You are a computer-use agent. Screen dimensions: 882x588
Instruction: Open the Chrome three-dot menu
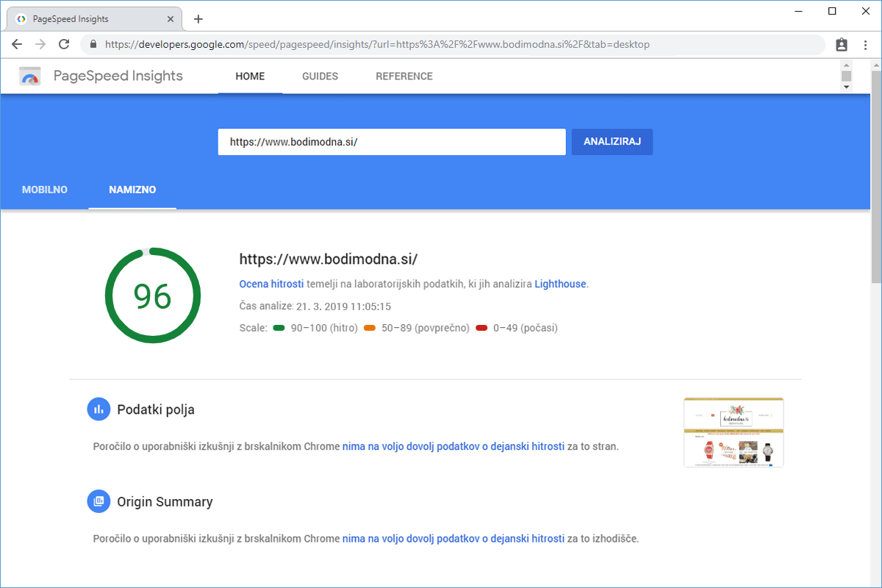tap(865, 45)
